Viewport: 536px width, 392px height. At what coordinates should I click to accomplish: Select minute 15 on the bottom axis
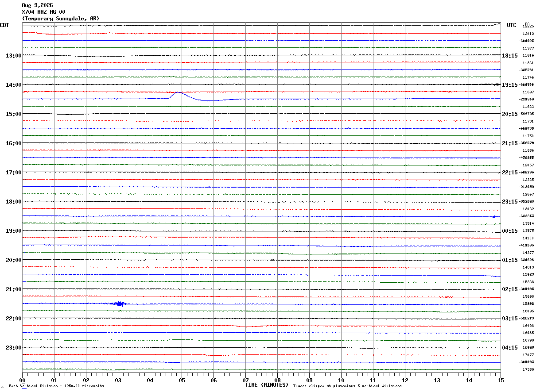pyautogui.click(x=500, y=380)
